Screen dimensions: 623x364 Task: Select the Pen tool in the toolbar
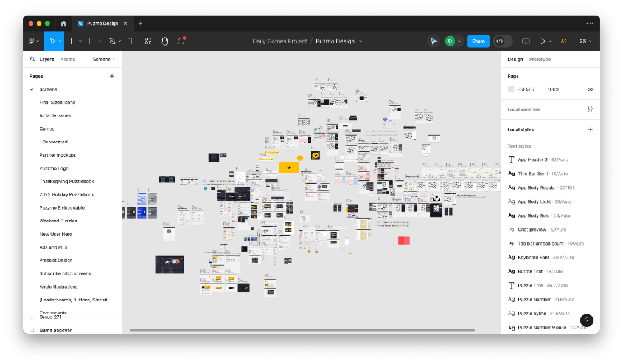click(x=112, y=41)
